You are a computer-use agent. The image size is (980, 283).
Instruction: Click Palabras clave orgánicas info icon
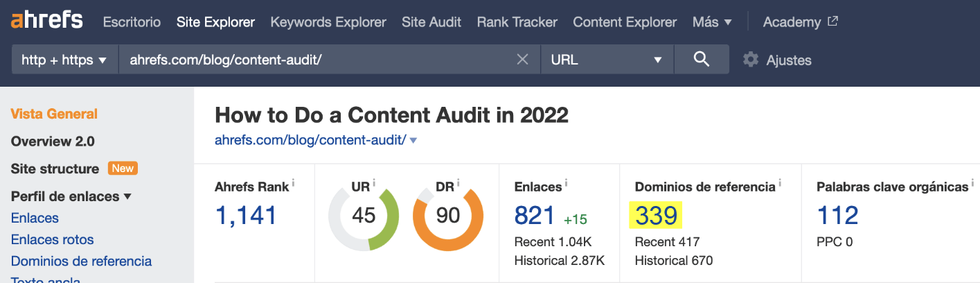[x=972, y=183]
